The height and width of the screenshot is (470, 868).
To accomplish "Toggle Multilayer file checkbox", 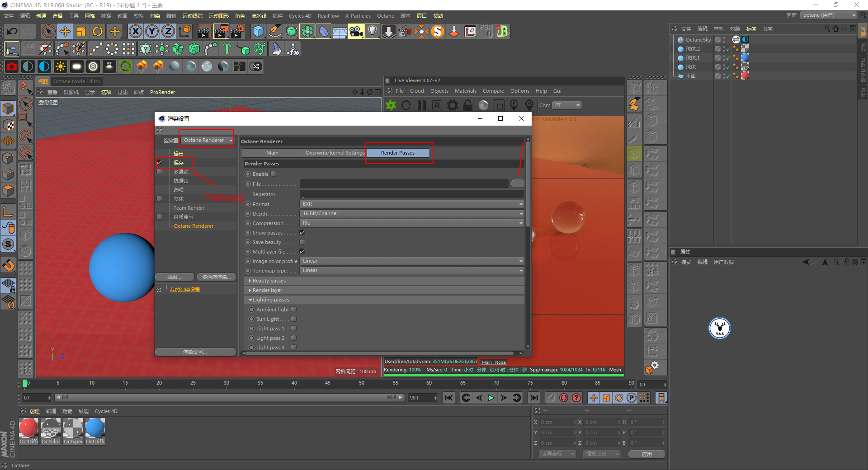I will 302,252.
